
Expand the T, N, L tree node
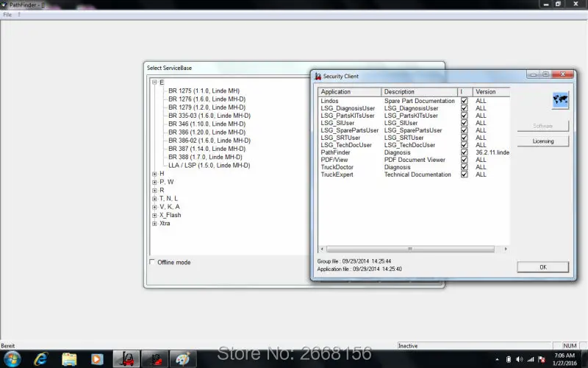[154, 199]
